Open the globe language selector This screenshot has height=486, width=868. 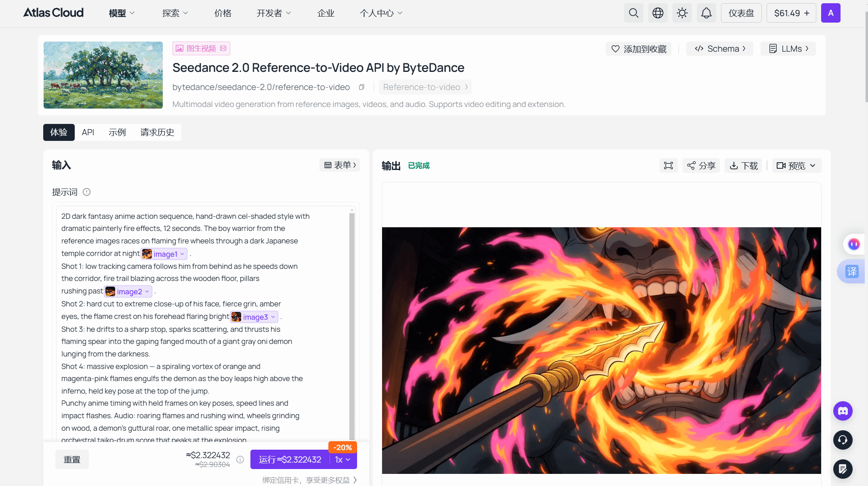tap(658, 13)
